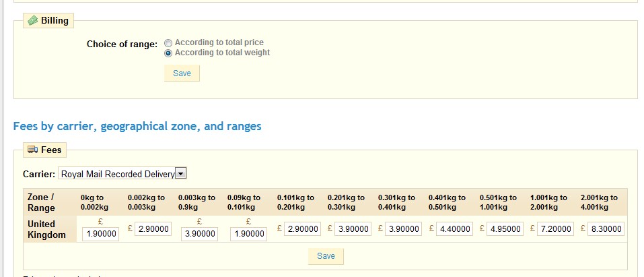Click the According to total price label
Screen dimensions: 644x277
pyautogui.click(x=219, y=43)
